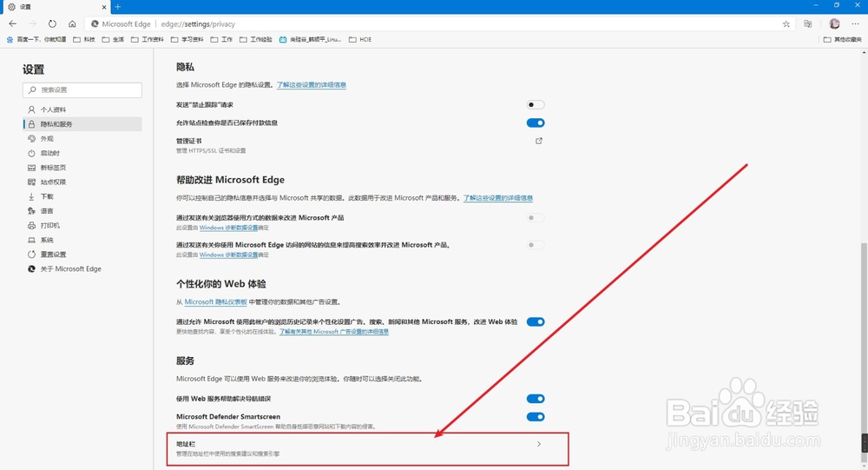Viewport: 868px width, 470px height.
Task: Open 系统 settings section
Action: [x=82, y=240]
